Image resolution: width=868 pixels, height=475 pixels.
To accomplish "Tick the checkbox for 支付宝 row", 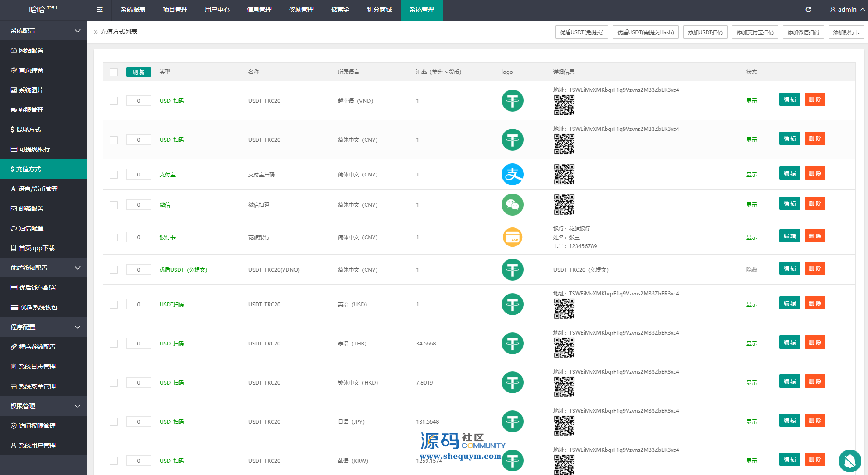I will tap(114, 175).
